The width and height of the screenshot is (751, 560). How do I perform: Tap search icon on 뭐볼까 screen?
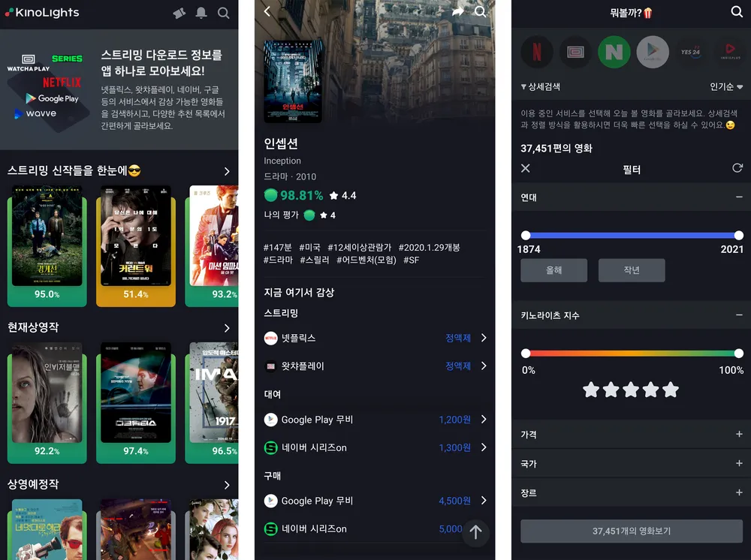tap(737, 11)
